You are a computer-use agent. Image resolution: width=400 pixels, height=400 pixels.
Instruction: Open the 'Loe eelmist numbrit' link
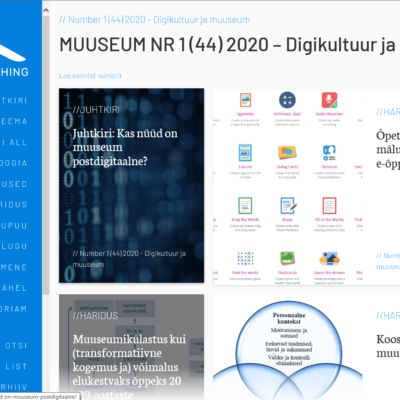click(90, 76)
